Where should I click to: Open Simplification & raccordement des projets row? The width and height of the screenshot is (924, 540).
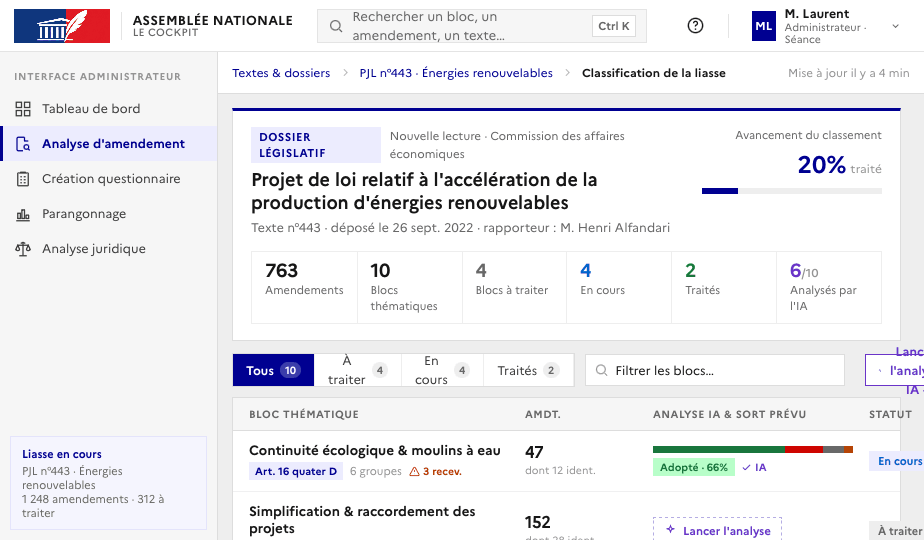[x=566, y=516]
